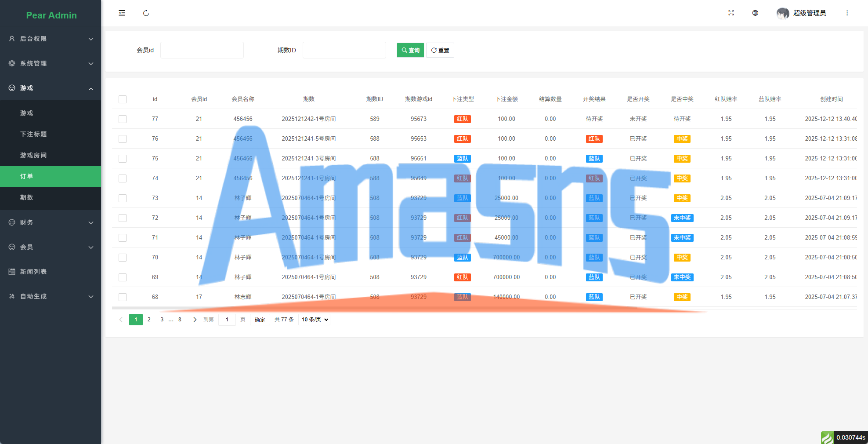The width and height of the screenshot is (868, 444).
Task: Select the 订单 submenu item
Action: [51, 176]
